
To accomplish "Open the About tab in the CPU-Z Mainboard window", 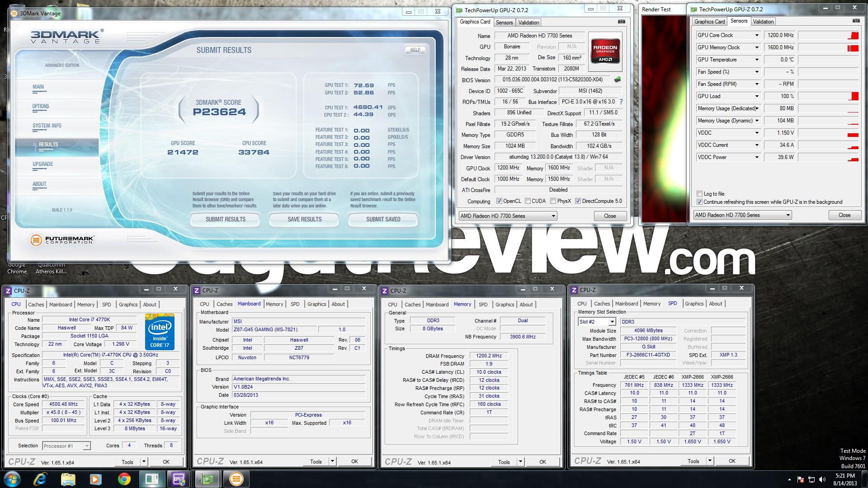I will coord(338,304).
